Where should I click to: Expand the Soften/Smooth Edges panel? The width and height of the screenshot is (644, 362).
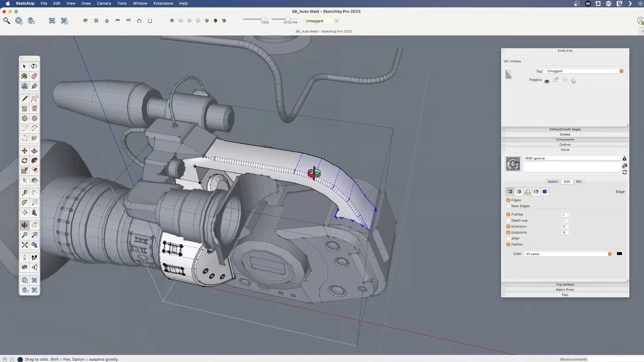(x=565, y=130)
